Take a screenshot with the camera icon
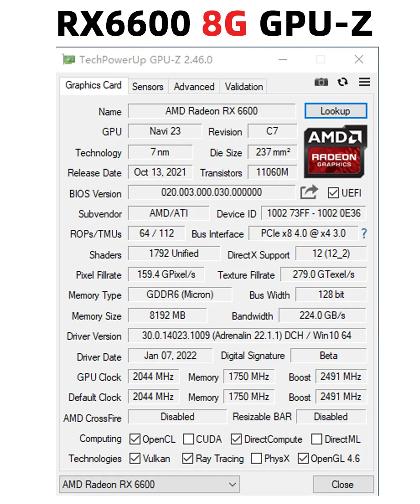420x504 pixels. pos(321,82)
